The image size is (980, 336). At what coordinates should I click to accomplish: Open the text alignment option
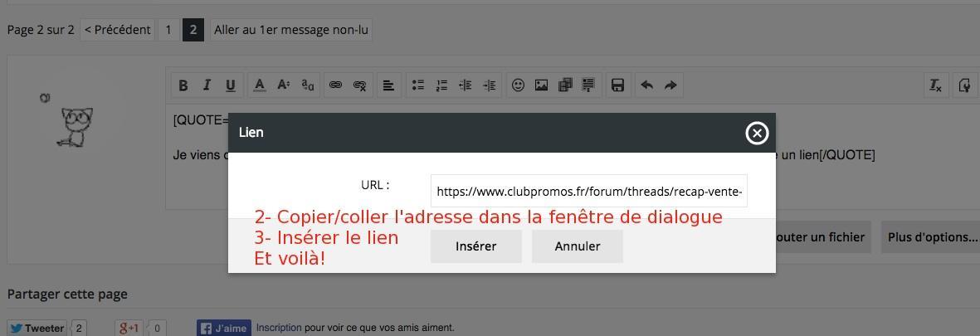[x=388, y=85]
